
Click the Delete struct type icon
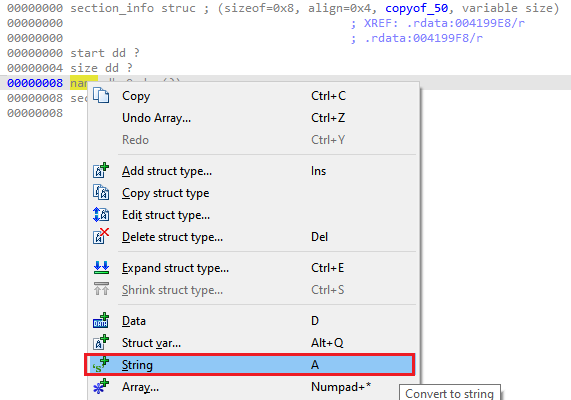[101, 236]
